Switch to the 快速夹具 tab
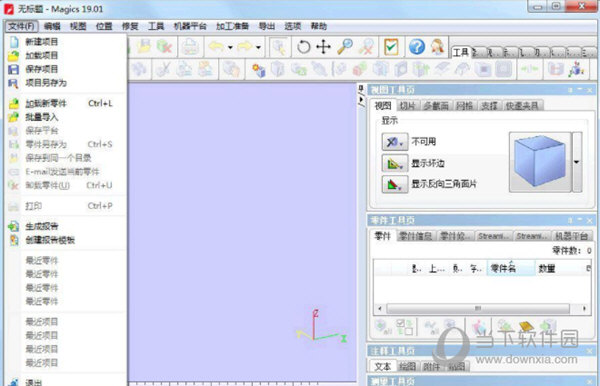The width and height of the screenshot is (600, 386). [522, 106]
